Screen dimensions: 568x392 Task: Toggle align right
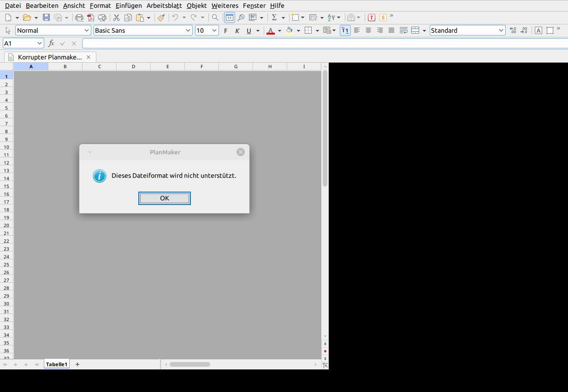pyautogui.click(x=380, y=30)
